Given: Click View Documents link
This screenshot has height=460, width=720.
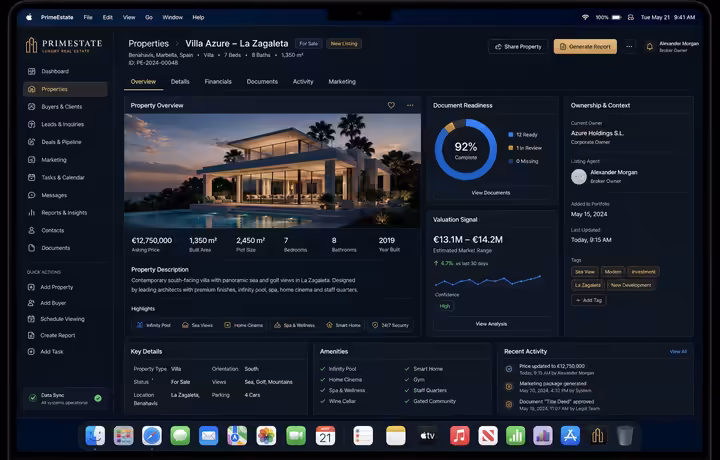Looking at the screenshot, I should tap(491, 193).
